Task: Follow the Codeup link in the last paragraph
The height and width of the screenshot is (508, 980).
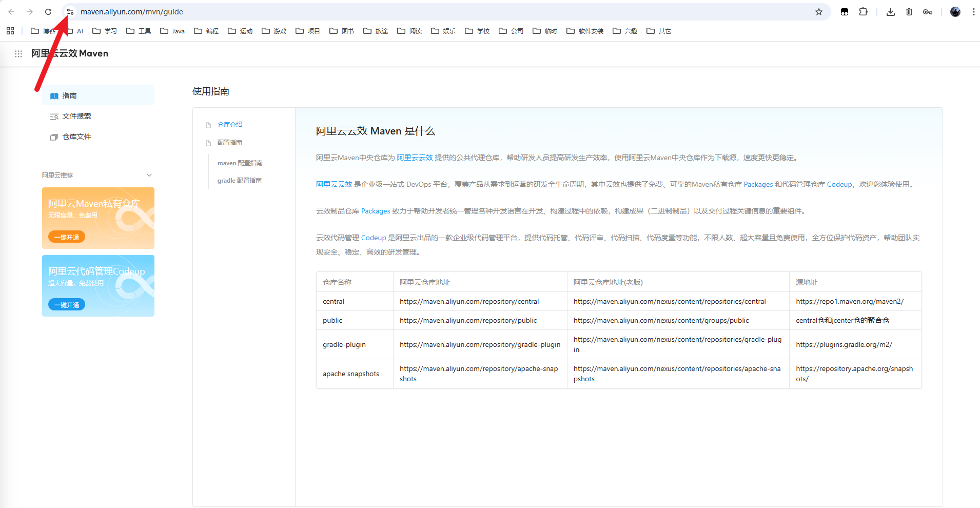Action: [x=373, y=238]
